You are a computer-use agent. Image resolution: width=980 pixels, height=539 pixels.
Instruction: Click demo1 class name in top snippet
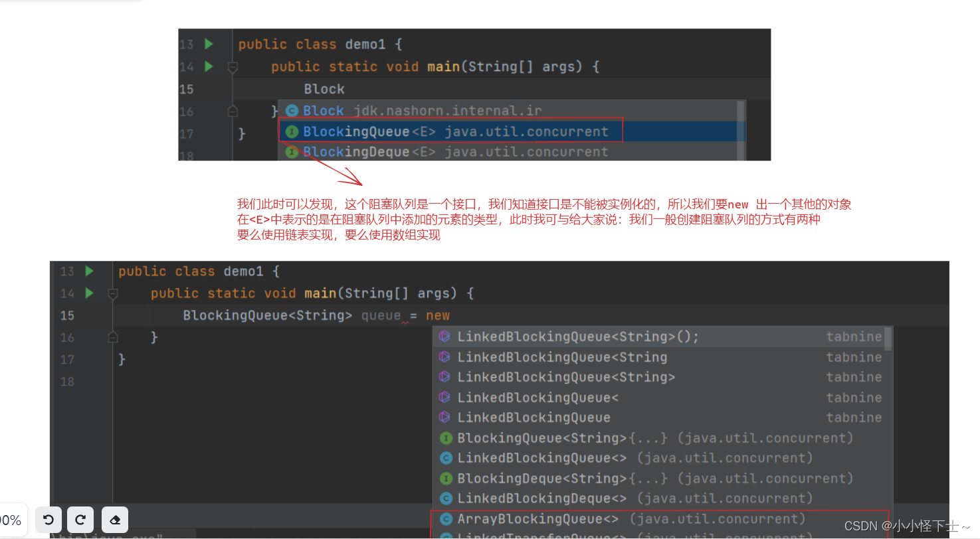tap(365, 44)
